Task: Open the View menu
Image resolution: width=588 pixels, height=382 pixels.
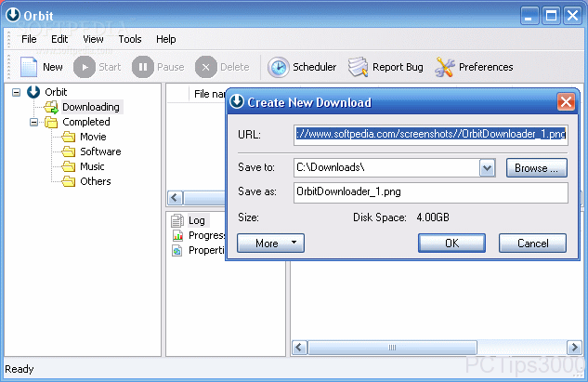Action: [x=93, y=39]
